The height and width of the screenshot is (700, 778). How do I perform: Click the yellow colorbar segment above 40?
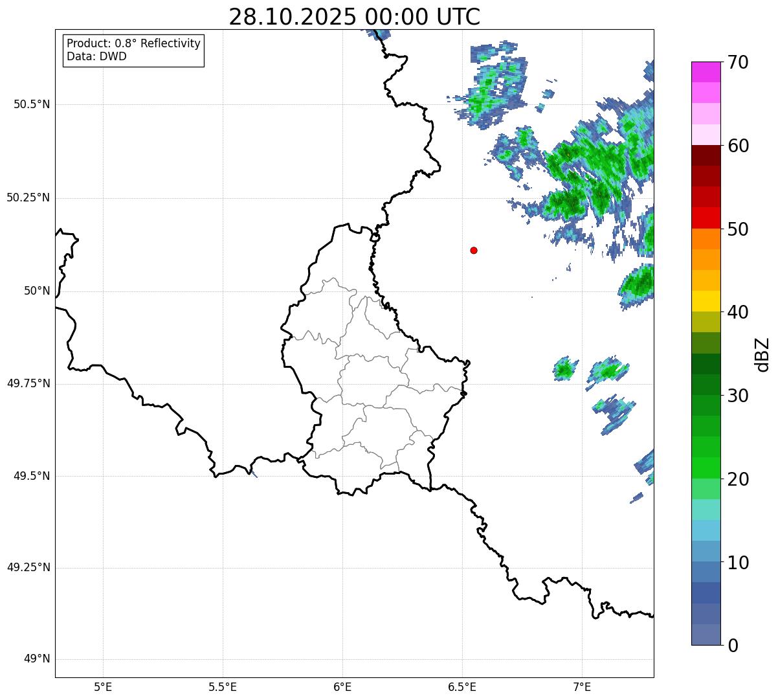coord(706,301)
